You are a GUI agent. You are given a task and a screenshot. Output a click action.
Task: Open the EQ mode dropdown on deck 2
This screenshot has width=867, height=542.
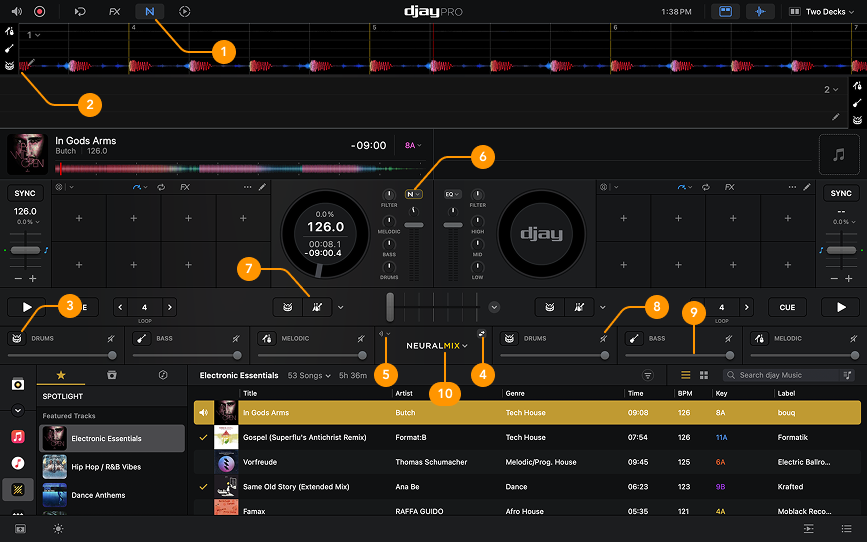452,194
